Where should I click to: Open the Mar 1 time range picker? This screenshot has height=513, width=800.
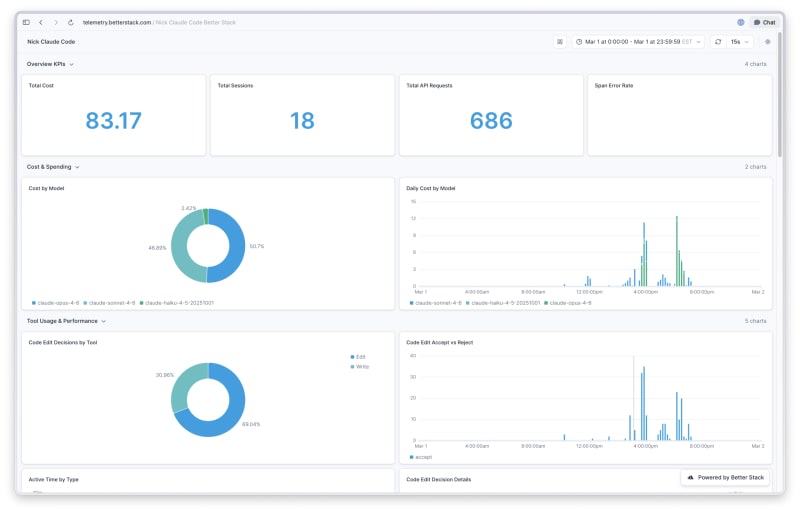(638, 42)
